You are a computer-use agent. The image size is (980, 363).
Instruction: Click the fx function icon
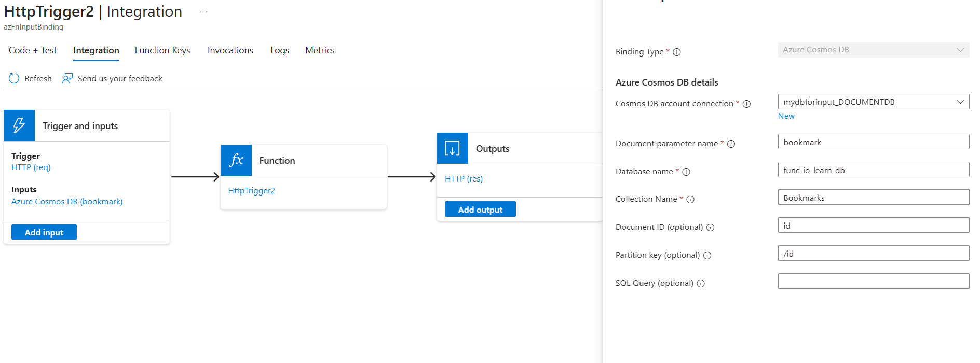point(236,160)
